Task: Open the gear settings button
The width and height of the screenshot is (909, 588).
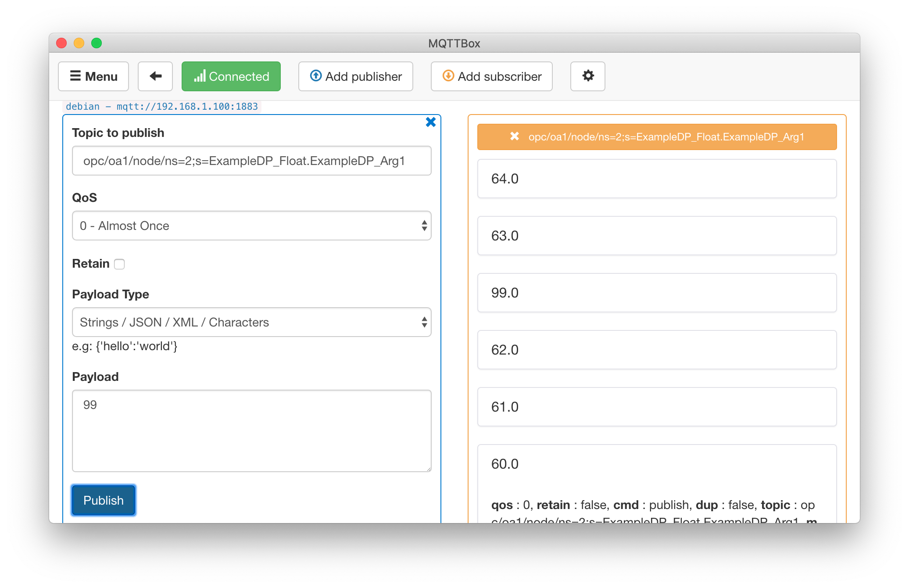Action: pos(588,76)
